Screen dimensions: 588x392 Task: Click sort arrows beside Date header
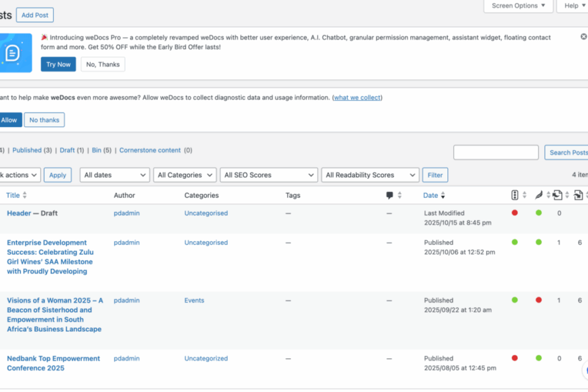click(x=443, y=195)
